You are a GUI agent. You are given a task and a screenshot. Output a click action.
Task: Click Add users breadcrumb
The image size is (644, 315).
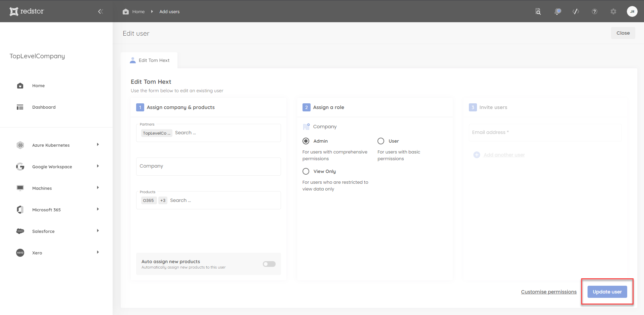169,11
